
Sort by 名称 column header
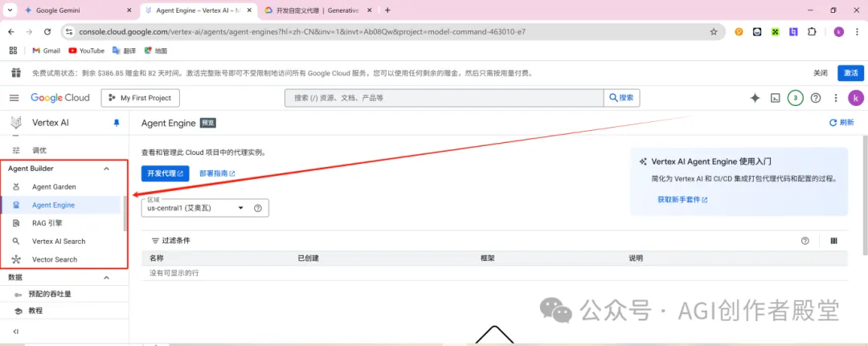click(x=157, y=258)
